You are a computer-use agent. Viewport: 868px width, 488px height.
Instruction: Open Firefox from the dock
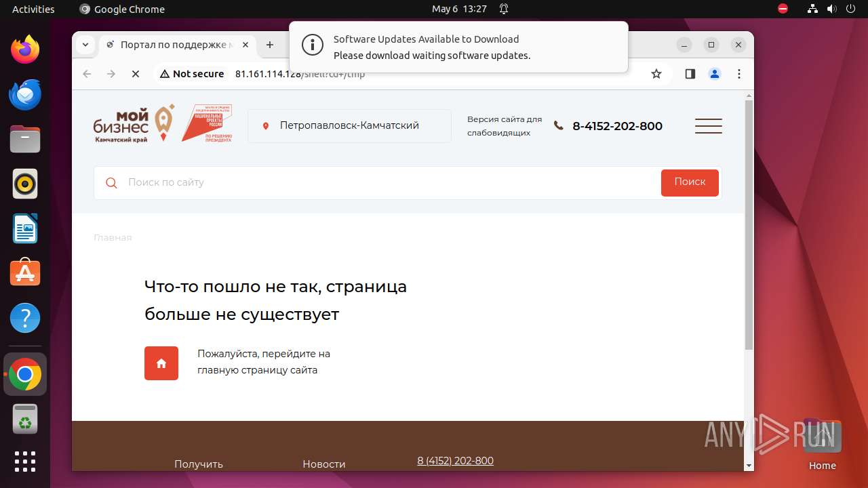25,49
